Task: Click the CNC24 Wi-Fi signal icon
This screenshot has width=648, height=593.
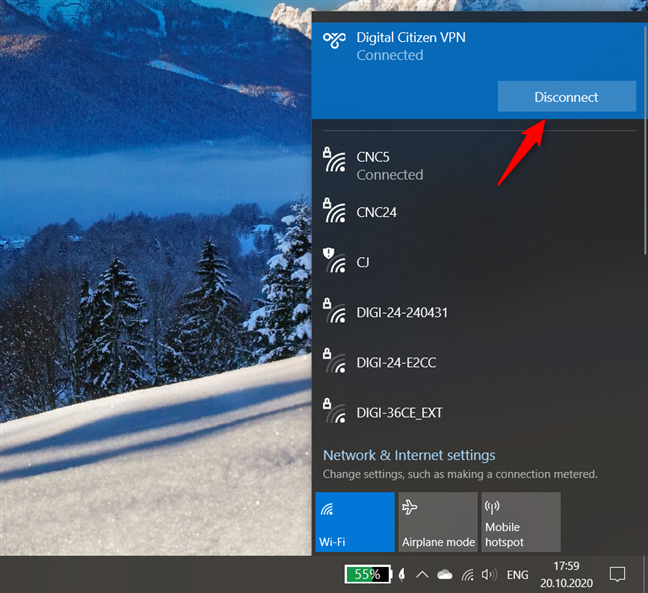Action: pyautogui.click(x=334, y=211)
